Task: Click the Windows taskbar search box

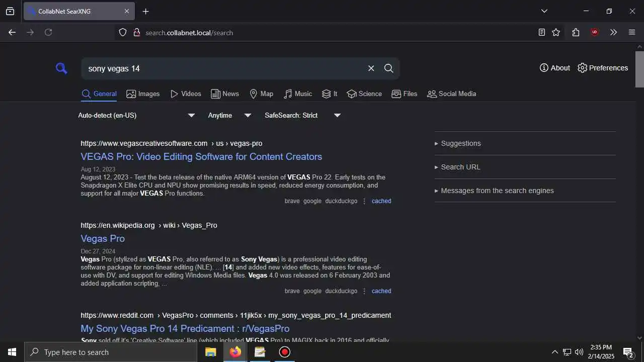Action: [x=111, y=352]
